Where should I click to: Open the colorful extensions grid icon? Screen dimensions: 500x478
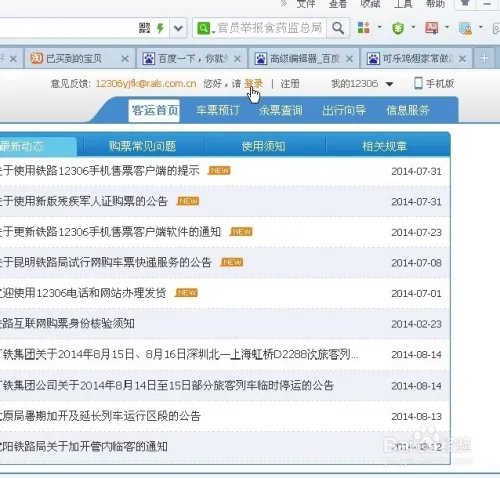point(363,28)
